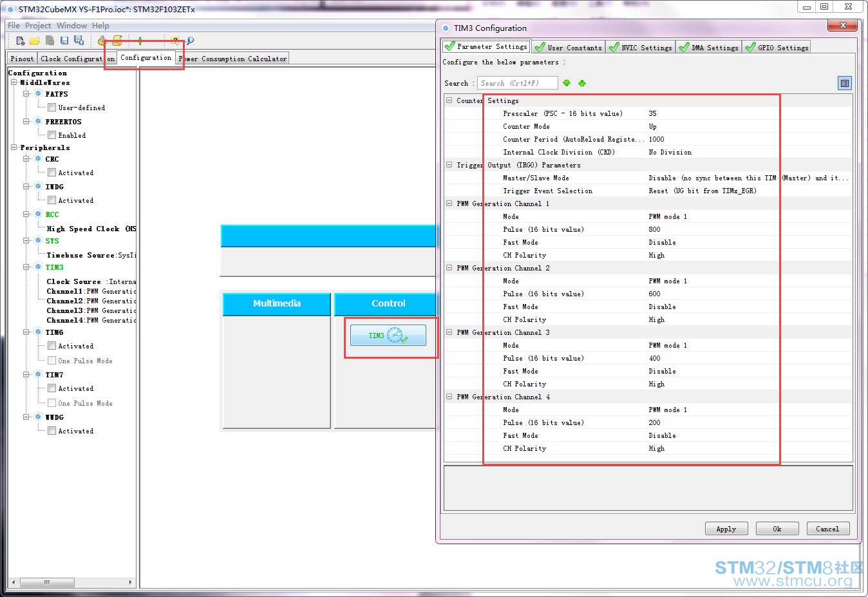This screenshot has width=868, height=597.
Task: Check the WWDG Activated checkbox
Action: [x=52, y=431]
